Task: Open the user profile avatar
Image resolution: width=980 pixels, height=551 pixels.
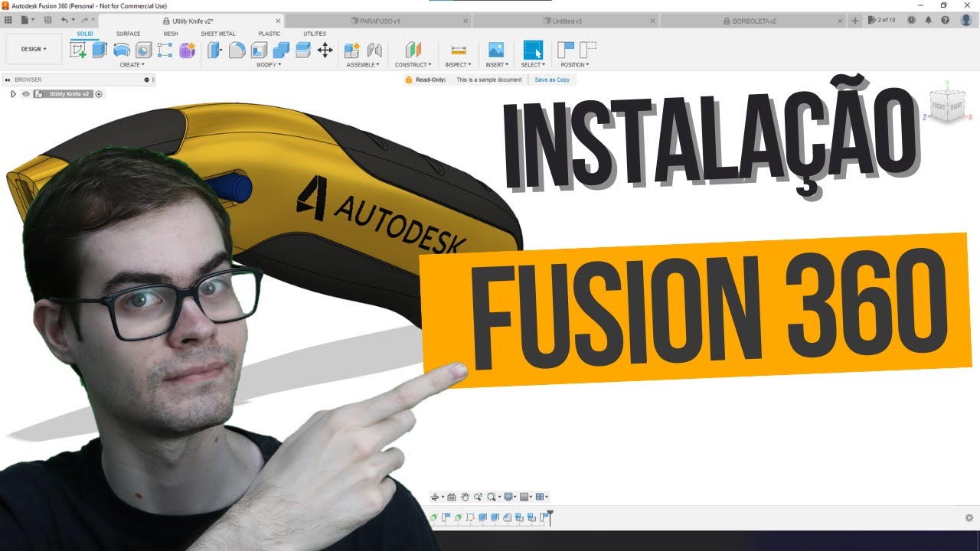Action: [x=965, y=20]
